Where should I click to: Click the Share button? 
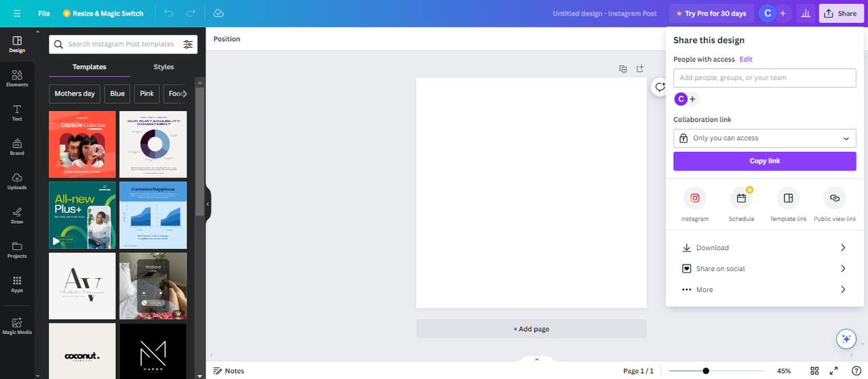pos(841,14)
